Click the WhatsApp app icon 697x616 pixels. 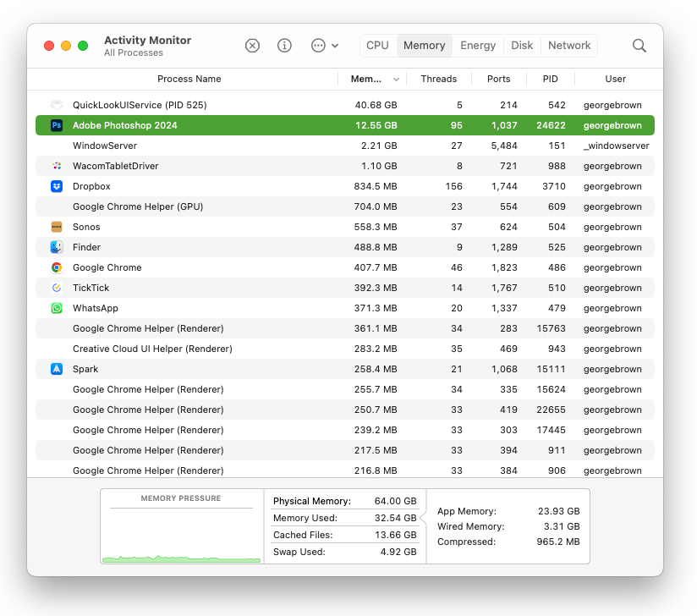[57, 308]
